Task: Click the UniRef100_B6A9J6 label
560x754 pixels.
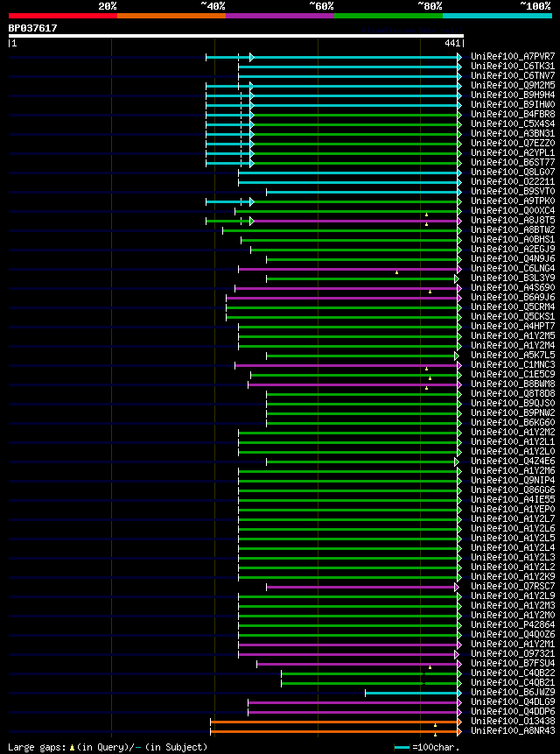Action: [x=513, y=297]
